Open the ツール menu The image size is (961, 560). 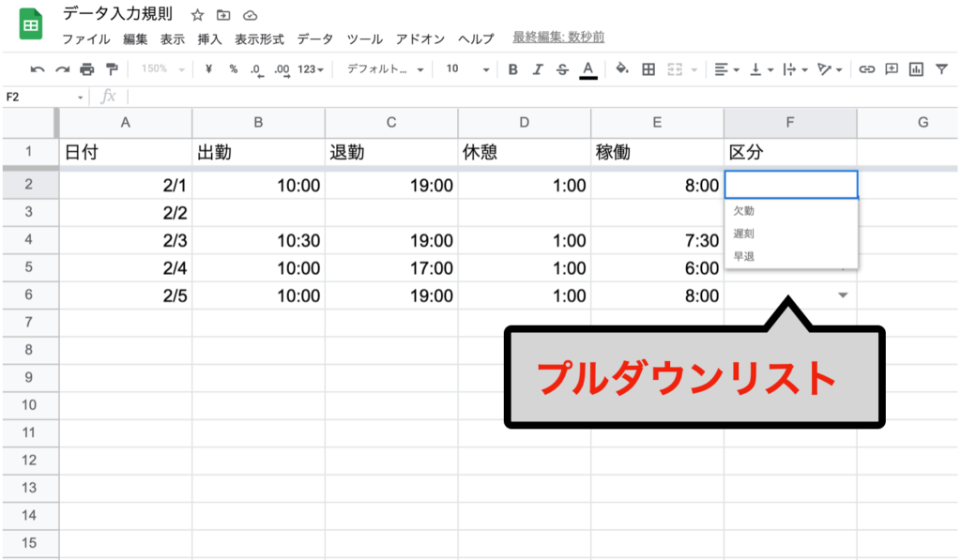coord(365,39)
